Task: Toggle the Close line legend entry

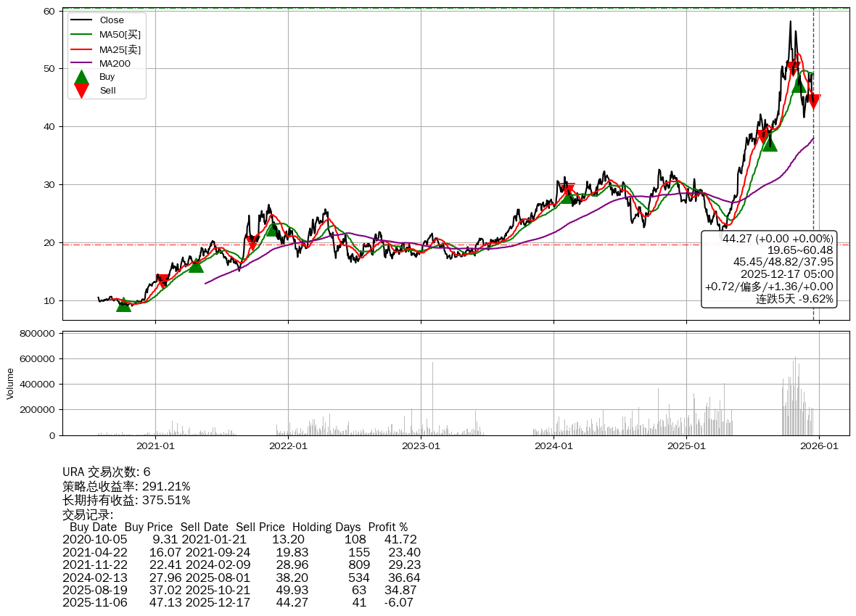Action: 111,20
